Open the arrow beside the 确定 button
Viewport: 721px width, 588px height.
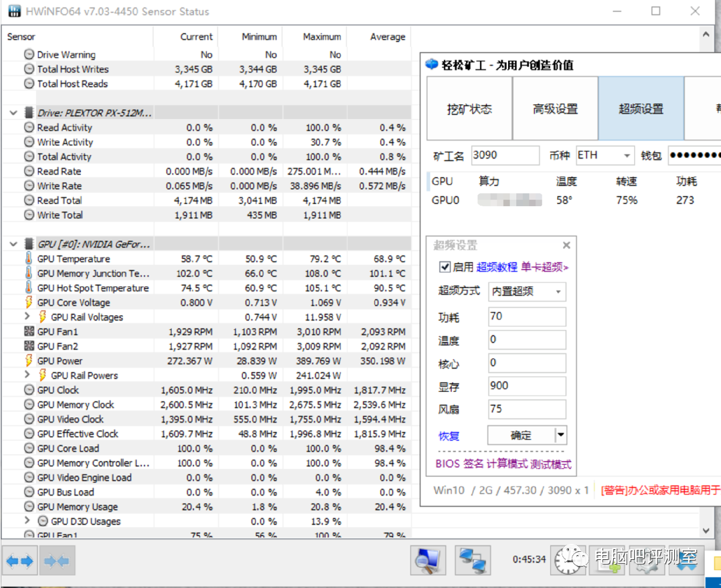pyautogui.click(x=560, y=435)
